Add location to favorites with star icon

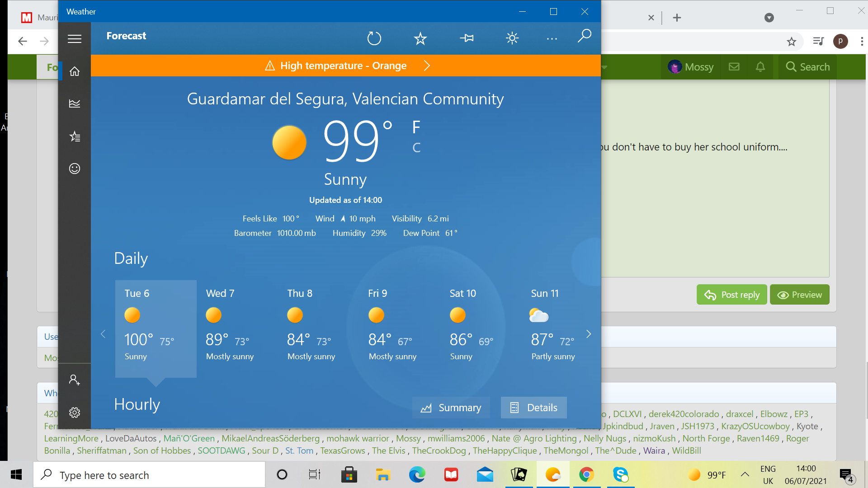click(420, 38)
